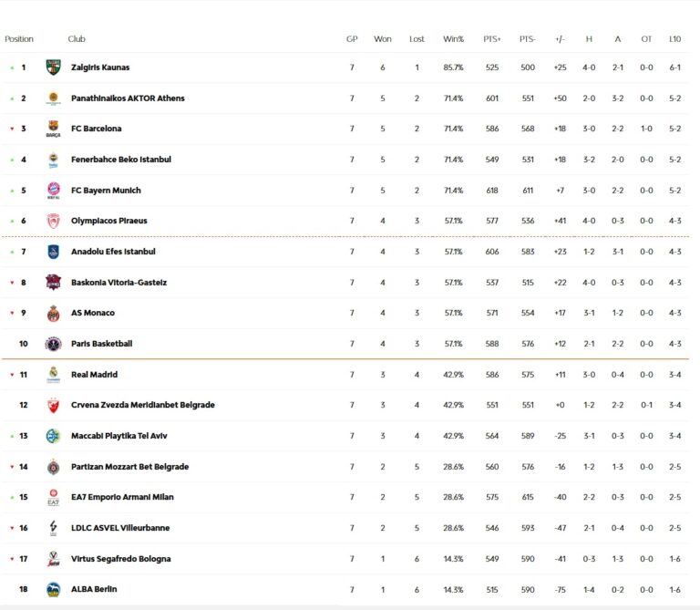Click the Fenerbahce Beko Istanbul logo
Viewport: 700px width, 610px height.
tap(54, 160)
